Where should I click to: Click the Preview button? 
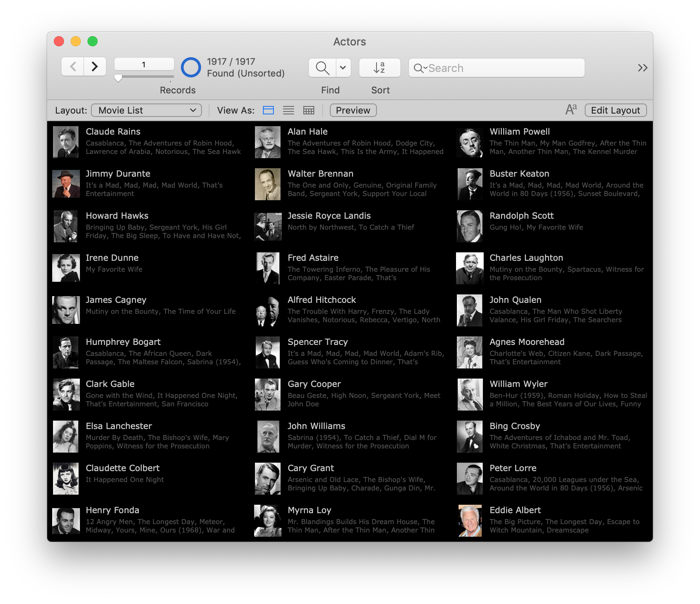(x=353, y=110)
